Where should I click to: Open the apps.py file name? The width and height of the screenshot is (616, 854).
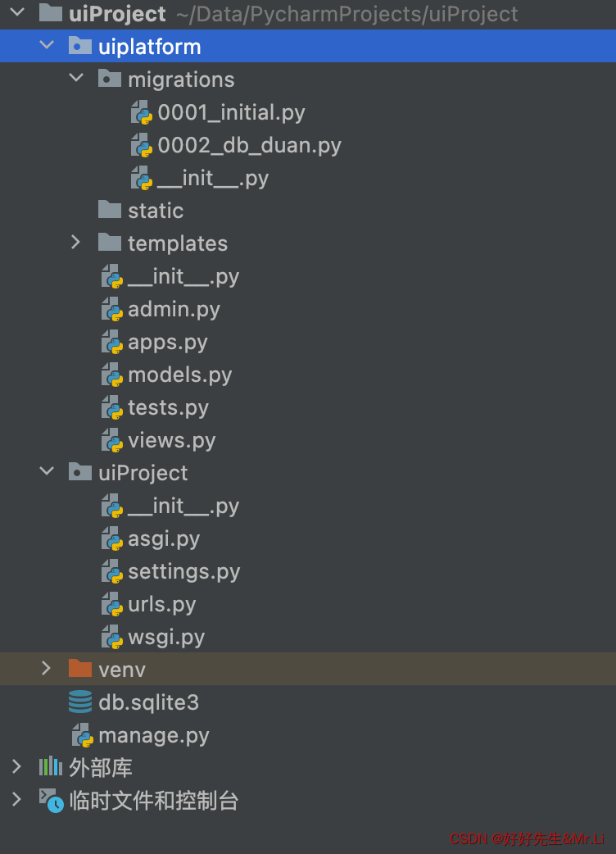(x=168, y=343)
